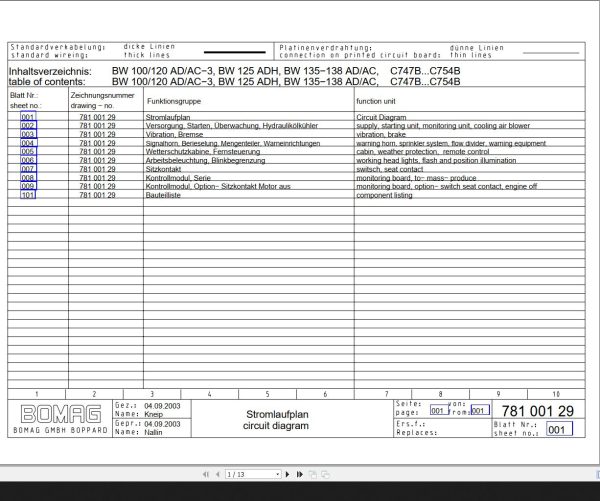Click the first greyed-out page view icon
The width and height of the screenshot is (600, 501).
click(313, 474)
